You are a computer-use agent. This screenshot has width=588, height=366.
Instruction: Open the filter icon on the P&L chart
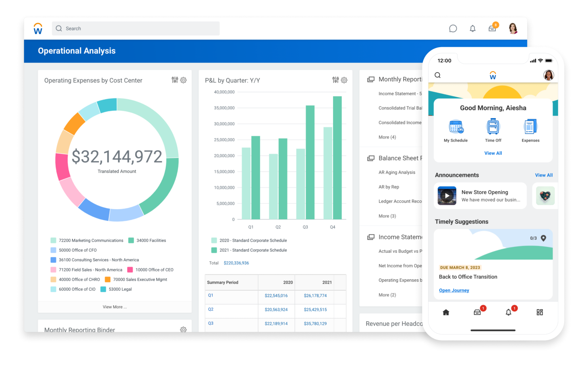pyautogui.click(x=335, y=80)
